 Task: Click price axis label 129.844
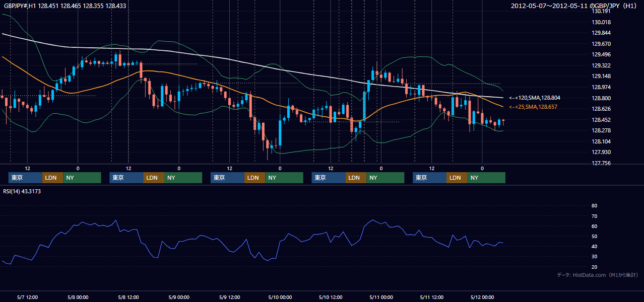[x=602, y=33]
